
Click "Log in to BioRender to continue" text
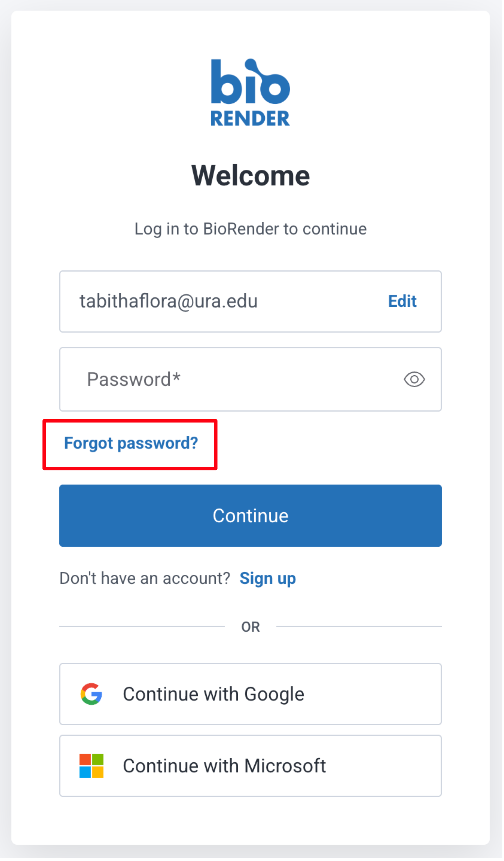[x=250, y=229]
